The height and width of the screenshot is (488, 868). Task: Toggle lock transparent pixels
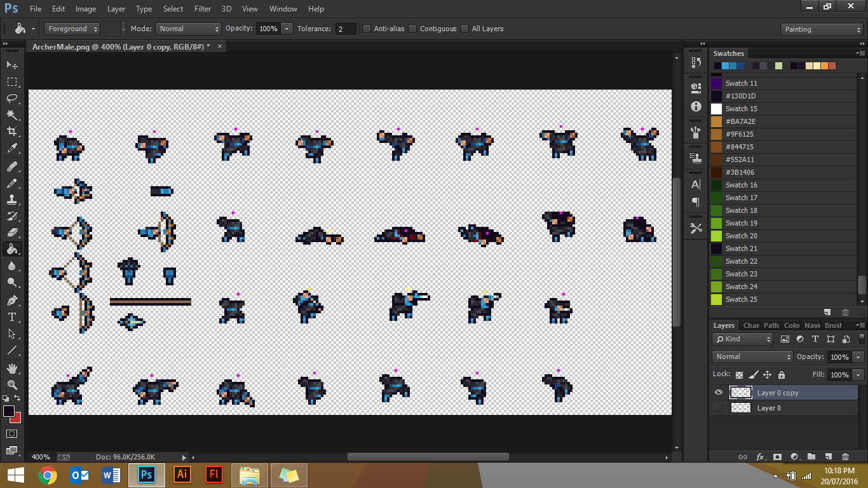pyautogui.click(x=739, y=375)
